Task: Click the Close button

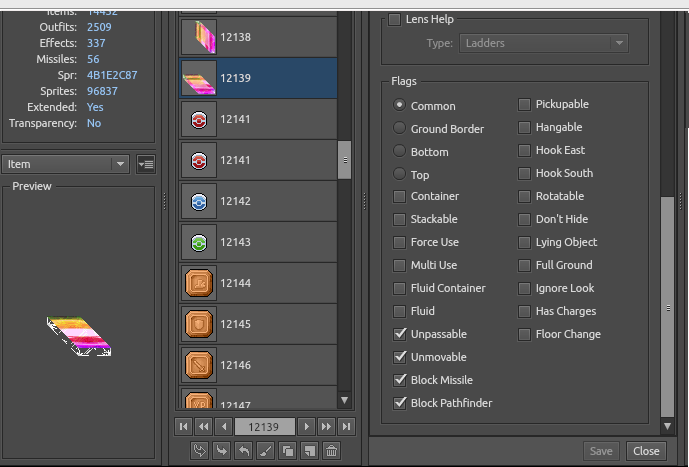Action: pyautogui.click(x=646, y=451)
